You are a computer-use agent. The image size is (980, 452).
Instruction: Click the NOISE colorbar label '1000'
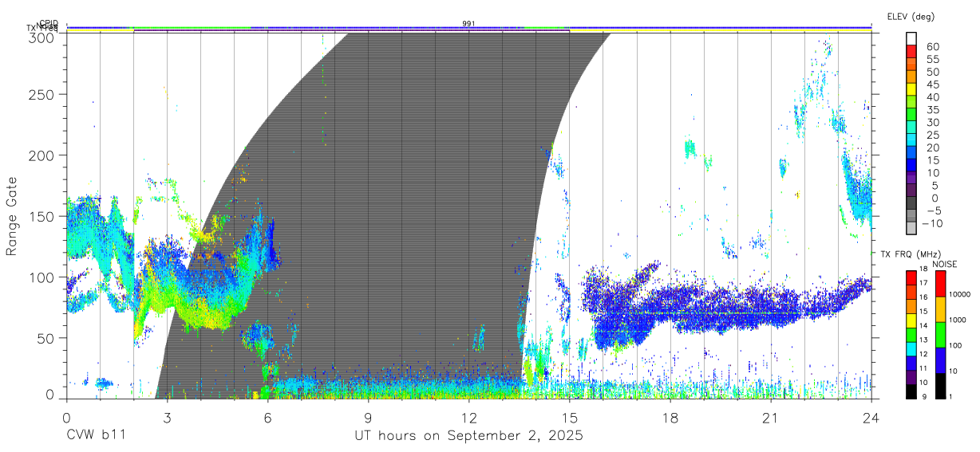958,320
